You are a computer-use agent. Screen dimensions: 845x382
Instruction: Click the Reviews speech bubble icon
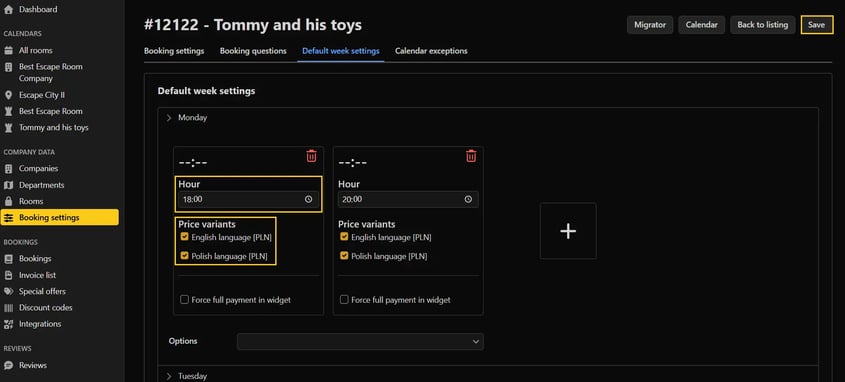pos(9,365)
